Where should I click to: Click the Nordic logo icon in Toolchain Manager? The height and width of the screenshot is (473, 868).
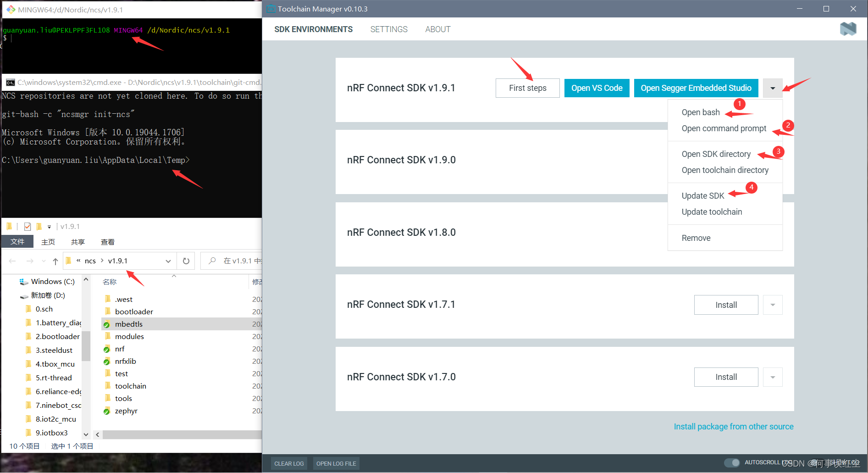848,29
